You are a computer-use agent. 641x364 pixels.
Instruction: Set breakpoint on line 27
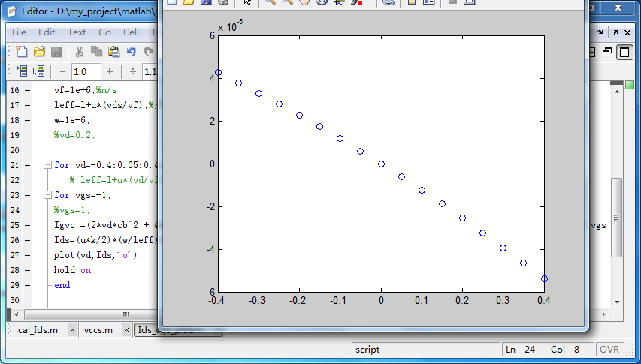point(27,255)
